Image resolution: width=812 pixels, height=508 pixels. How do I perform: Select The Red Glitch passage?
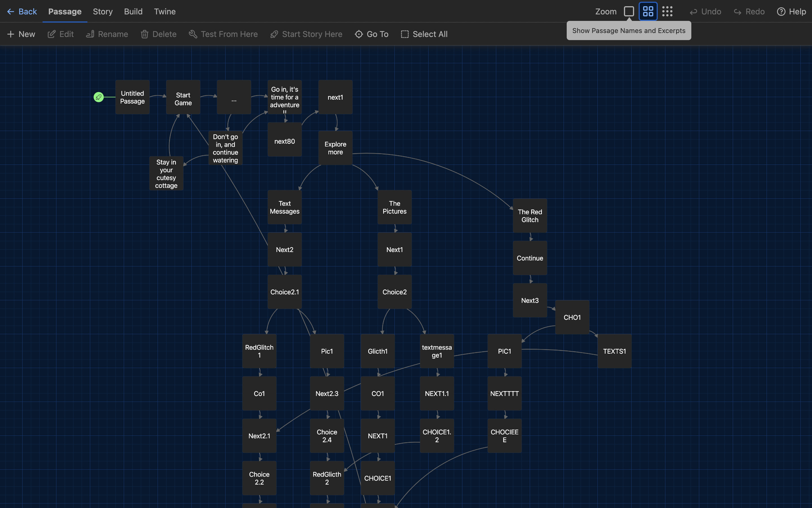pos(530,216)
